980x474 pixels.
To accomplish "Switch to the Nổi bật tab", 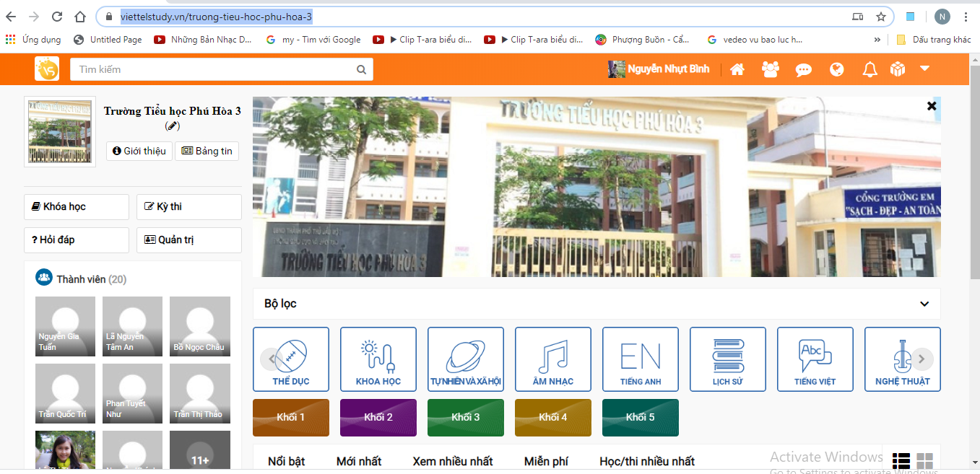I will [x=287, y=461].
